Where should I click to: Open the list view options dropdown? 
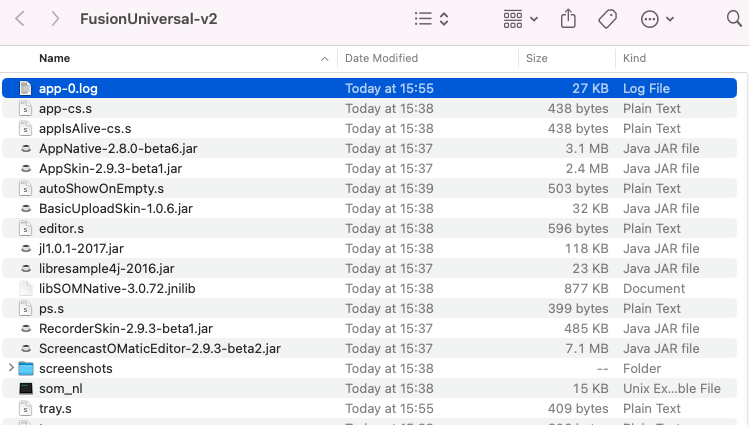(x=431, y=19)
